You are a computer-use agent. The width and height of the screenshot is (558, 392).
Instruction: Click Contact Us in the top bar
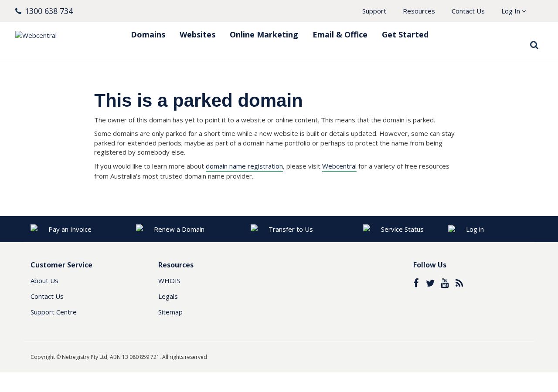[x=468, y=11]
